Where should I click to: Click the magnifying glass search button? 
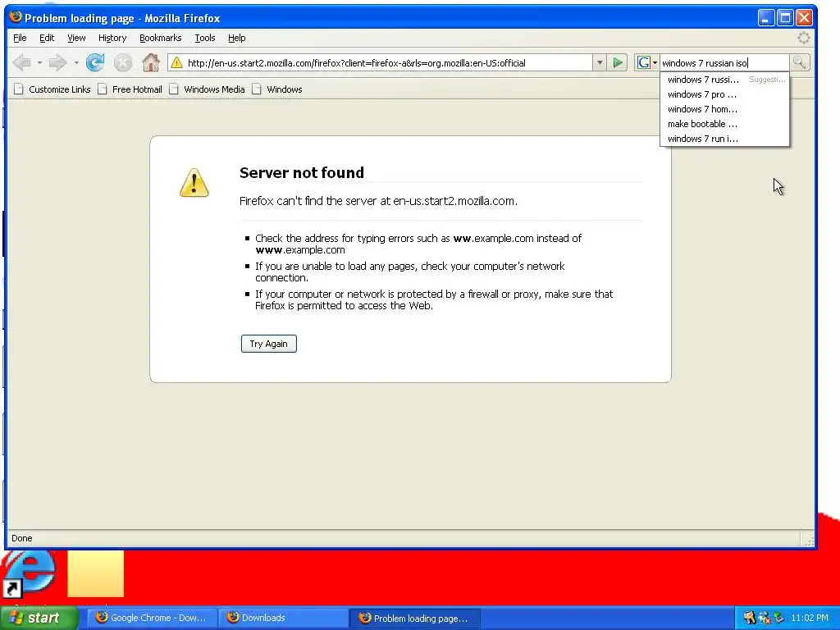pyautogui.click(x=799, y=62)
